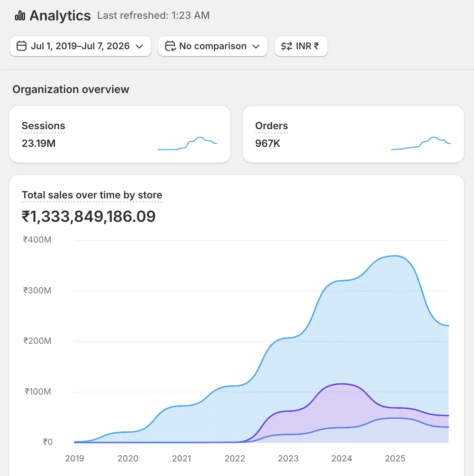The height and width of the screenshot is (476, 474).
Task: Expand the date range chevron arrow
Action: tap(139, 47)
